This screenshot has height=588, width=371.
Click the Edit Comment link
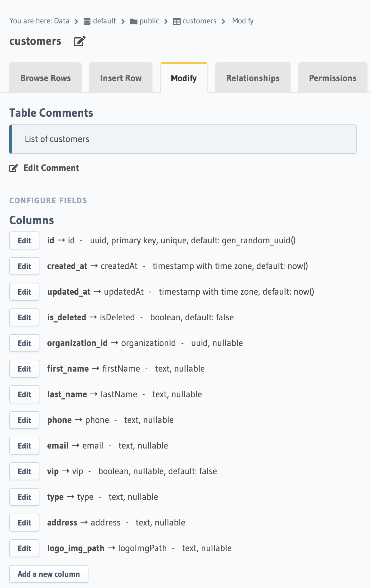click(x=51, y=168)
